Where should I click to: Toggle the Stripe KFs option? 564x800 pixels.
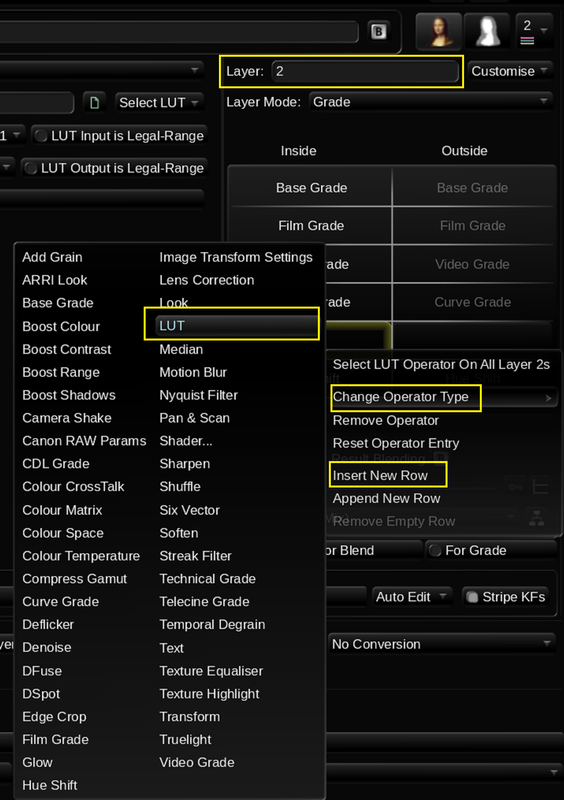click(505, 597)
